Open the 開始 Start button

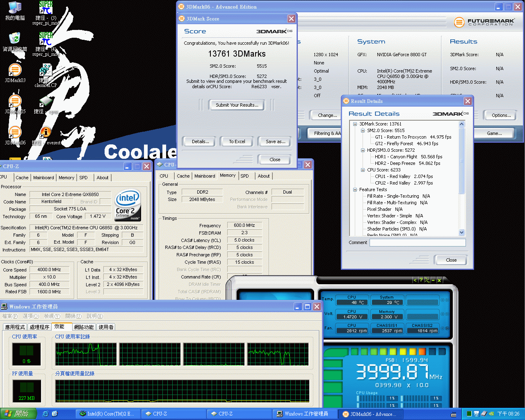coord(19,414)
